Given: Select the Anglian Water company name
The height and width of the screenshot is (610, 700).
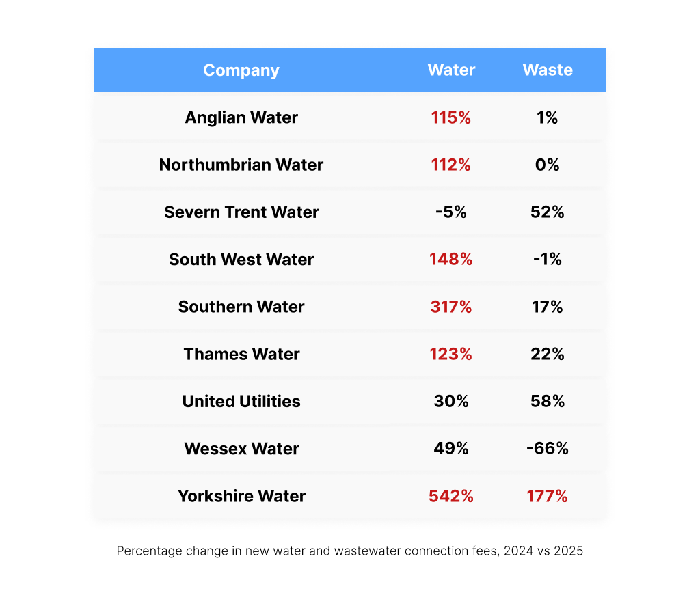Looking at the screenshot, I should tap(241, 117).
